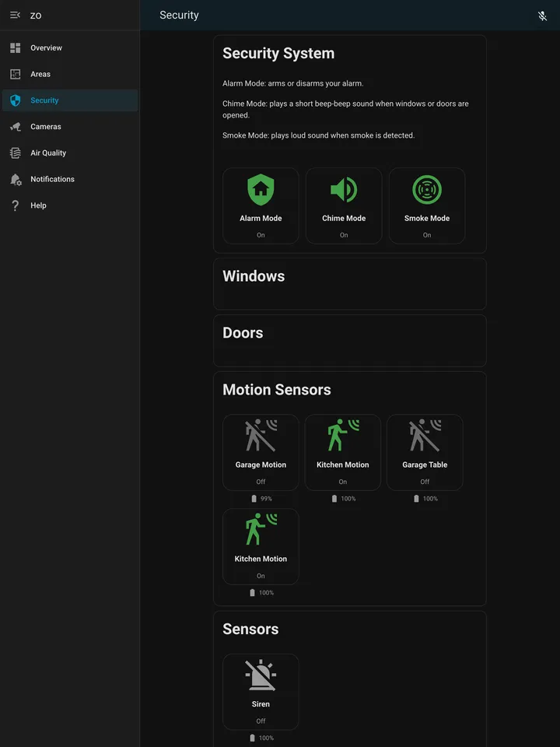Click the Security shield icon in sidebar
Viewport: 560px width, 747px height.
16,100
